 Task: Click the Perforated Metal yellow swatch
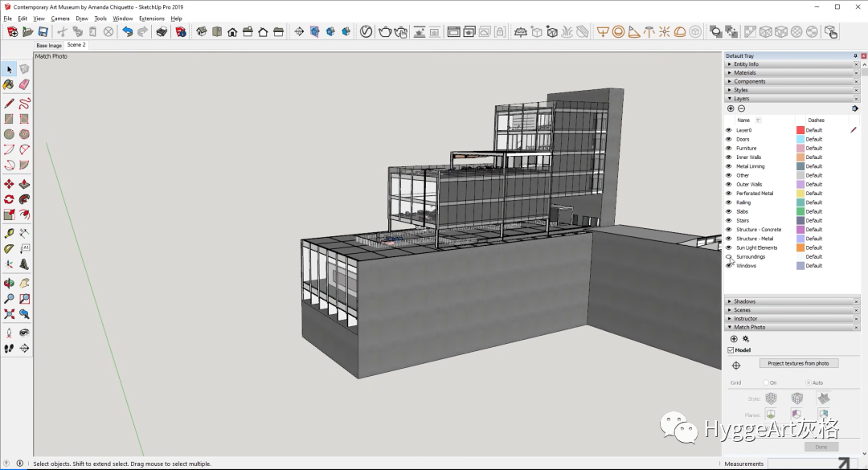pos(800,193)
